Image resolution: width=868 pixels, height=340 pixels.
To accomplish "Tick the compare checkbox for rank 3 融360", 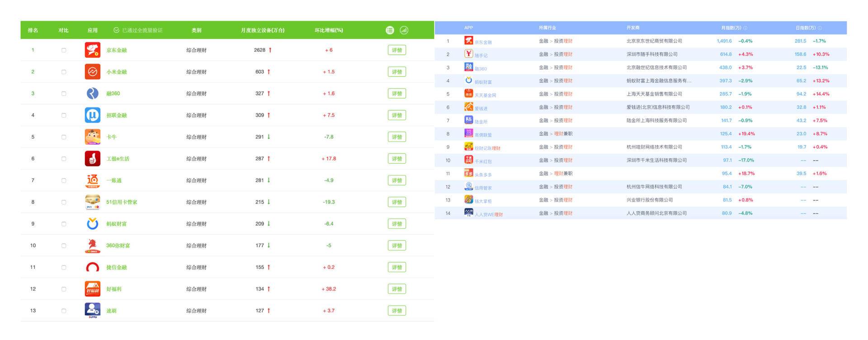I will [64, 94].
